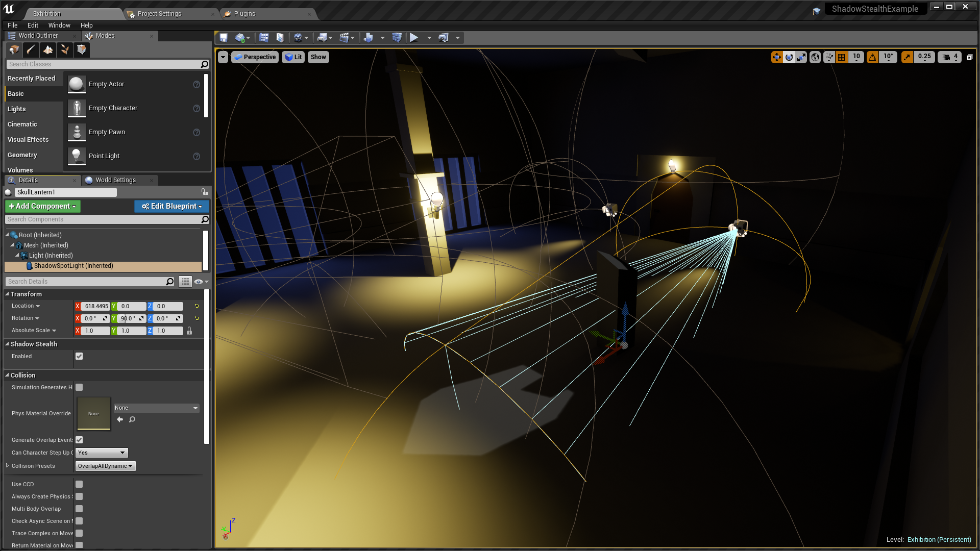Click the Save Current level icon

[x=224, y=38]
